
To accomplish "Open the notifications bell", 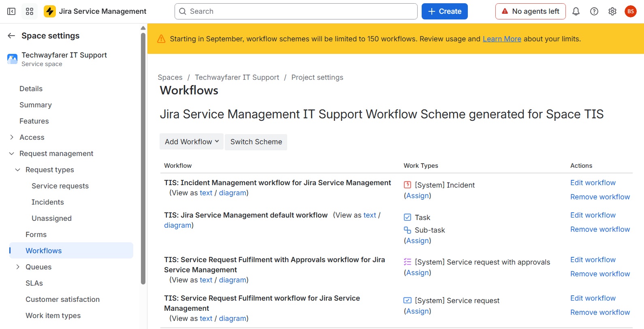I will point(576,11).
